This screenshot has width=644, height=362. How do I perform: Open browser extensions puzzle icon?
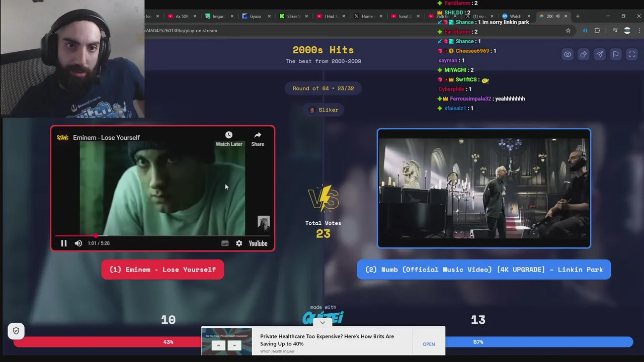click(x=597, y=31)
